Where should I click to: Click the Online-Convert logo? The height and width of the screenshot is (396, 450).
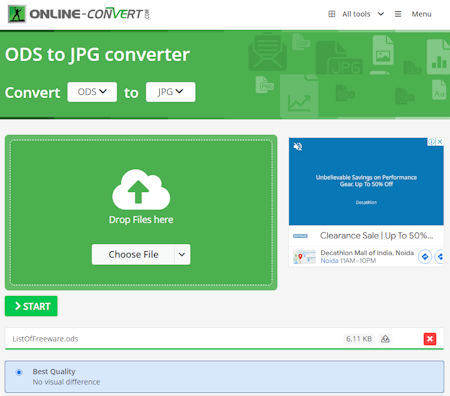pos(79,14)
